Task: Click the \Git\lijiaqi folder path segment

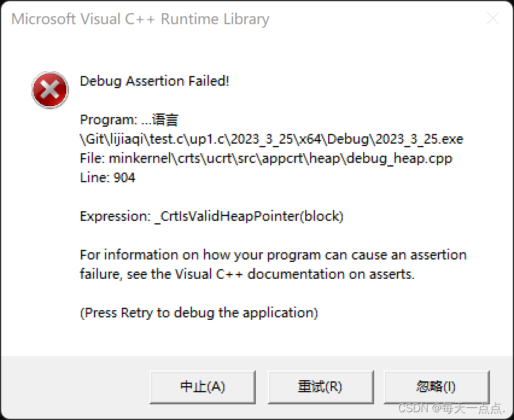Action: (x=112, y=139)
